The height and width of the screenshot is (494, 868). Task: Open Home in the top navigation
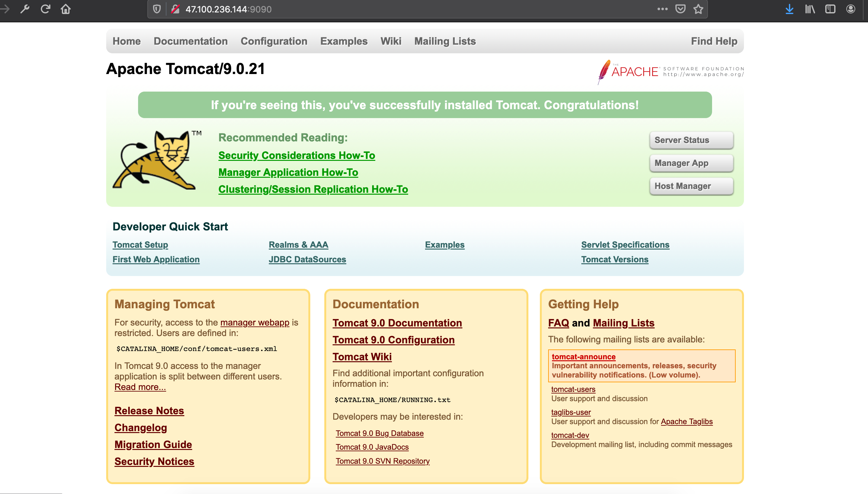pos(127,41)
